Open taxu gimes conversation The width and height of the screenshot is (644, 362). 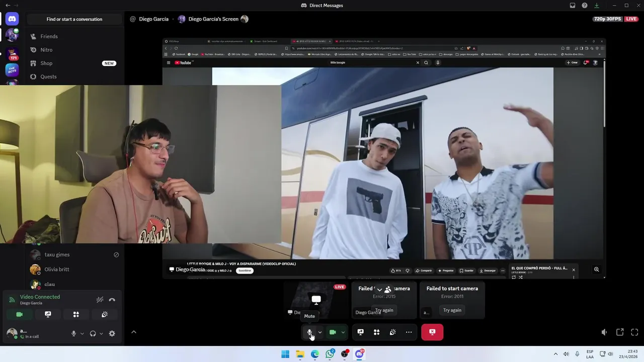click(74, 254)
